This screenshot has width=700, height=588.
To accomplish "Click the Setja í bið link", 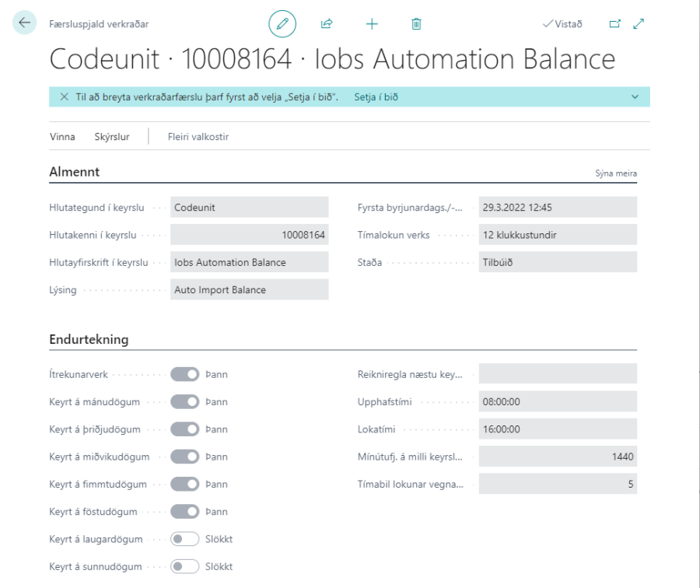I will (376, 97).
